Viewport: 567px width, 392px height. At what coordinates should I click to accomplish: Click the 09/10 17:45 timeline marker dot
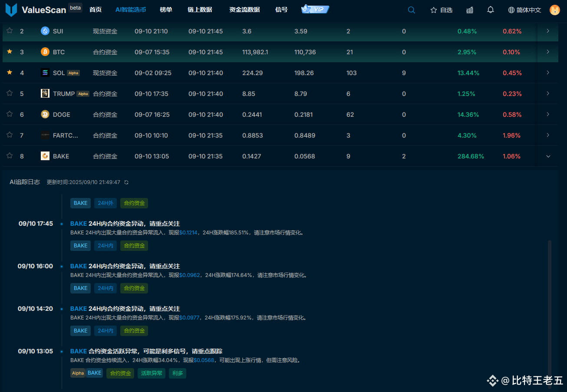tap(62, 224)
